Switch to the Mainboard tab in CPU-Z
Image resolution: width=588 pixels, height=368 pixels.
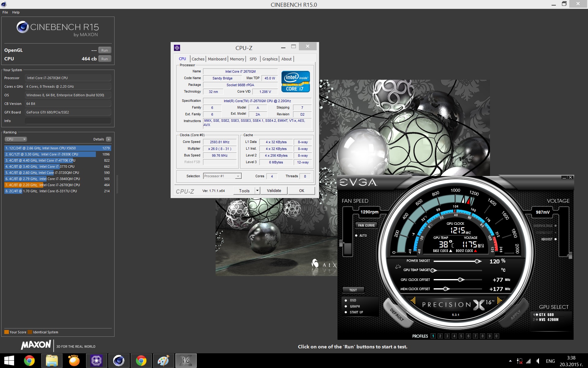tap(217, 59)
